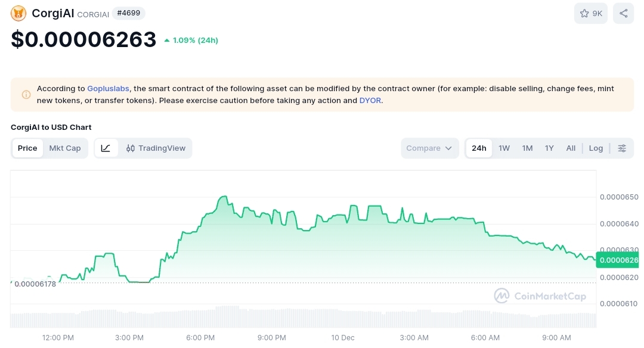The height and width of the screenshot is (348, 644).
Task: Click the CORGIAI ticker symbol text
Action: point(93,14)
